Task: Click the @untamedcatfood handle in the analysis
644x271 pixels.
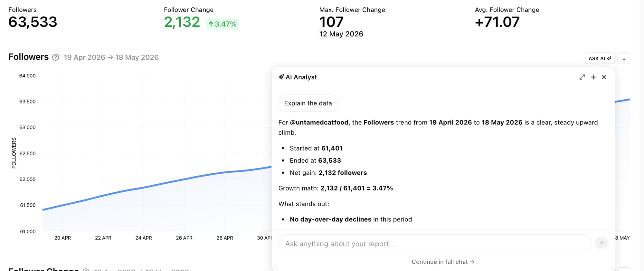Action: [319, 122]
